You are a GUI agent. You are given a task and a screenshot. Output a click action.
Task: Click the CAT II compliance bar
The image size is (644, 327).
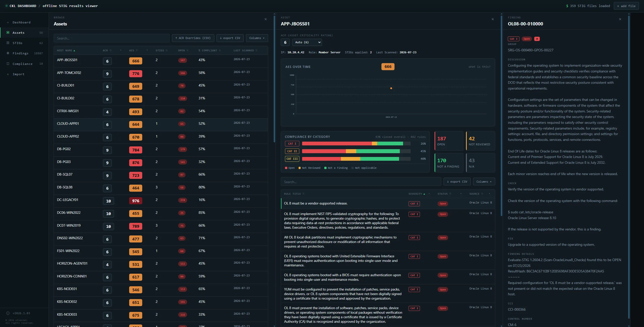pyautogui.click(x=356, y=151)
